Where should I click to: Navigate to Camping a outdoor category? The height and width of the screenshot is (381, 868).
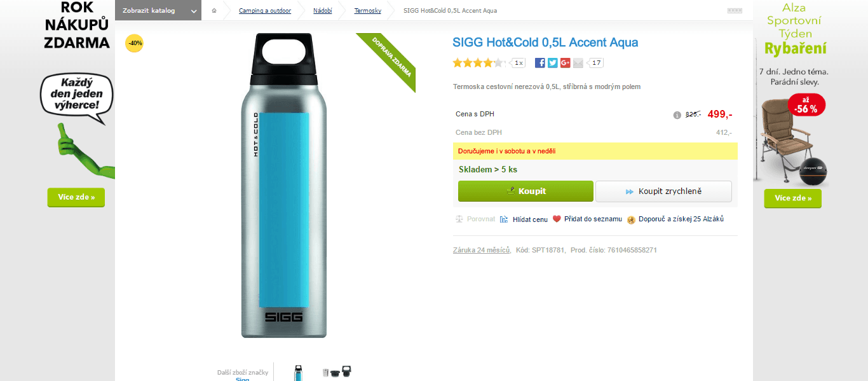click(x=264, y=10)
